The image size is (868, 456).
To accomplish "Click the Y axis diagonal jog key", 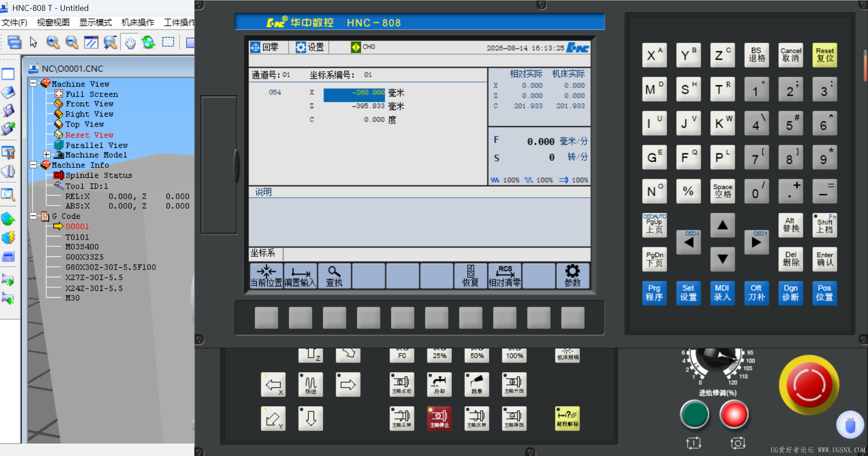I will (273, 418).
